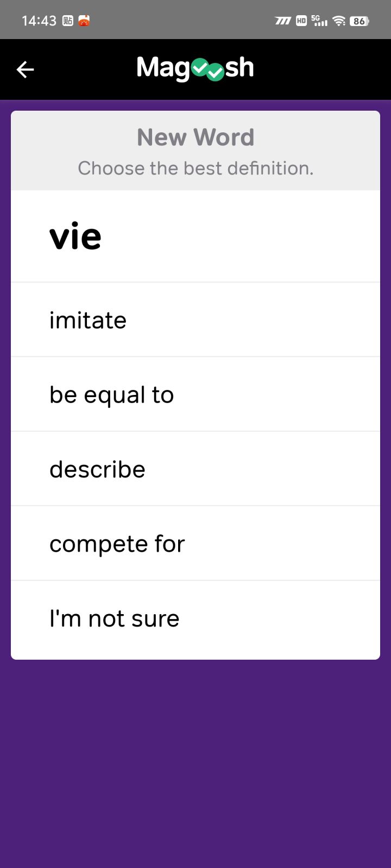The image size is (391, 868).
Task: Tap the green checkmarks in Magoosh logo
Action: coord(208,69)
